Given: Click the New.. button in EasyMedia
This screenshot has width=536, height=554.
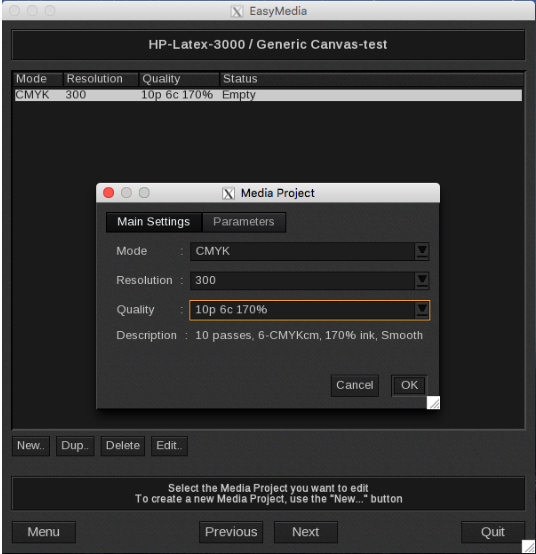Looking at the screenshot, I should [31, 446].
